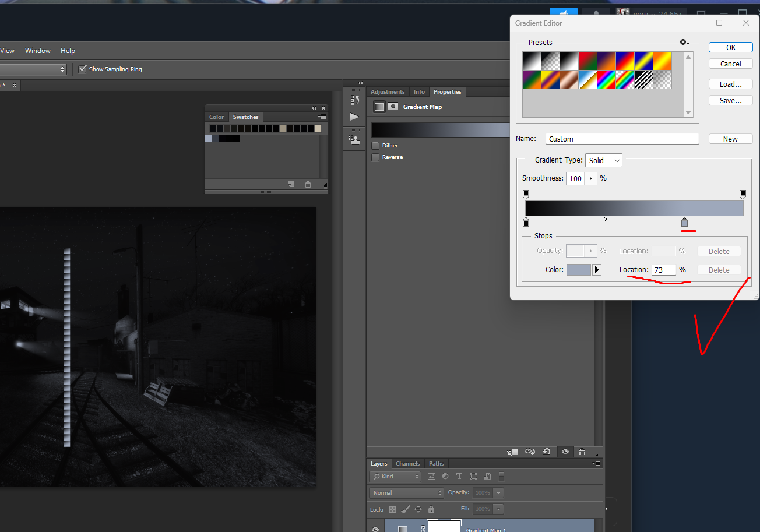
Task: Uncheck Show Sampling Ring
Action: 83,69
